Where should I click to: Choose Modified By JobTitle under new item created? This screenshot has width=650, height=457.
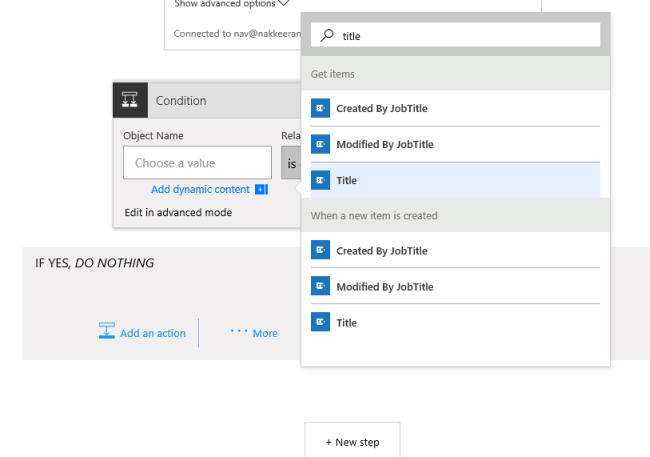(x=385, y=287)
